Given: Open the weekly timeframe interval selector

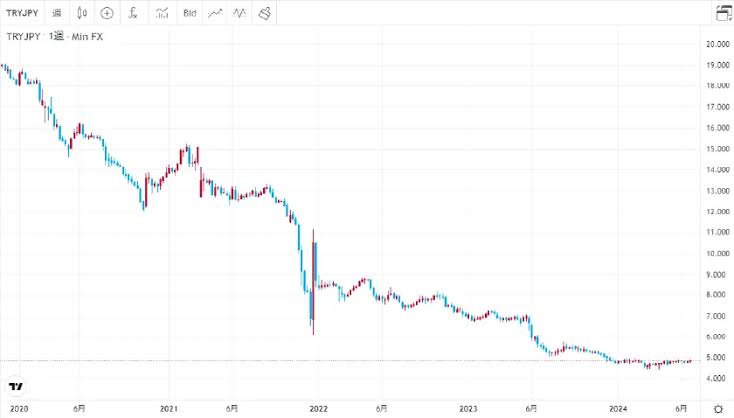Looking at the screenshot, I should pyautogui.click(x=56, y=13).
